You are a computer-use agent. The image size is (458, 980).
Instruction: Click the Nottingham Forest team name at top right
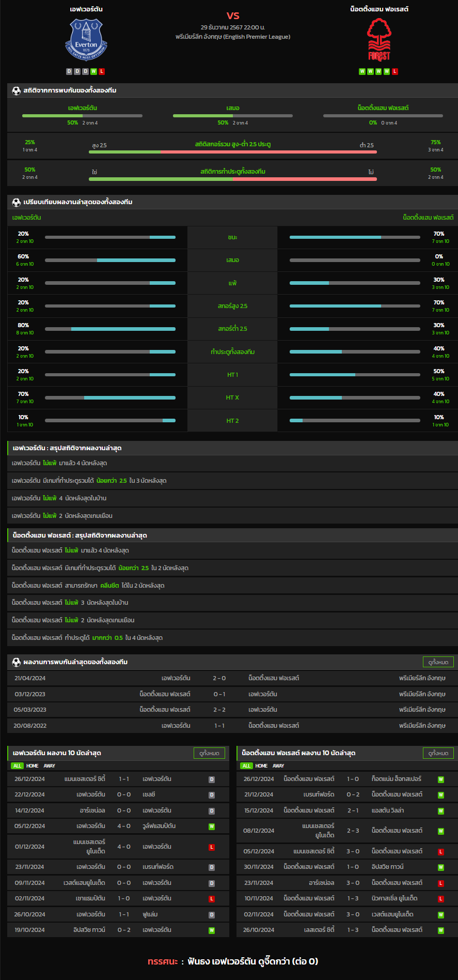coord(379,9)
